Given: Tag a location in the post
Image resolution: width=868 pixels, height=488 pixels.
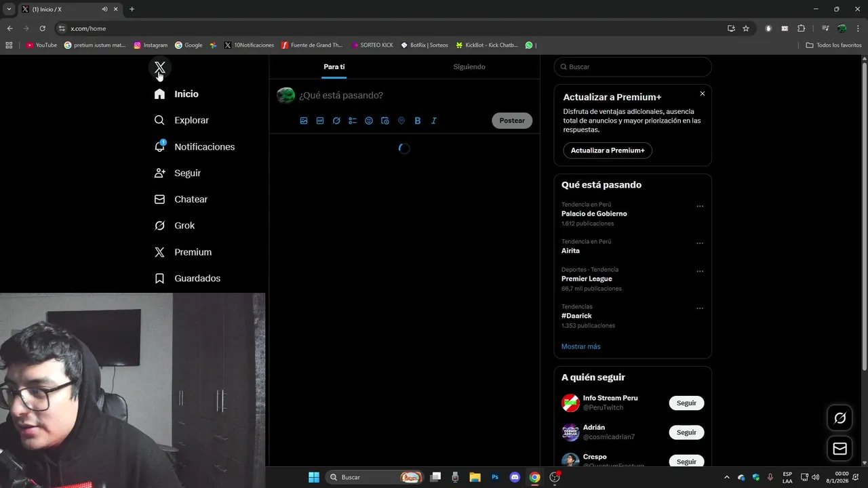Looking at the screenshot, I should [x=401, y=121].
